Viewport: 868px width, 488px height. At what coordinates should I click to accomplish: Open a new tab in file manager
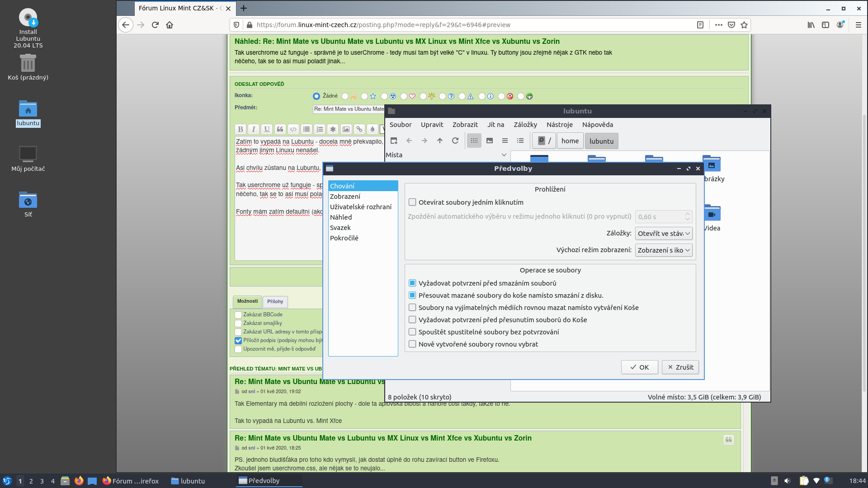(394, 141)
